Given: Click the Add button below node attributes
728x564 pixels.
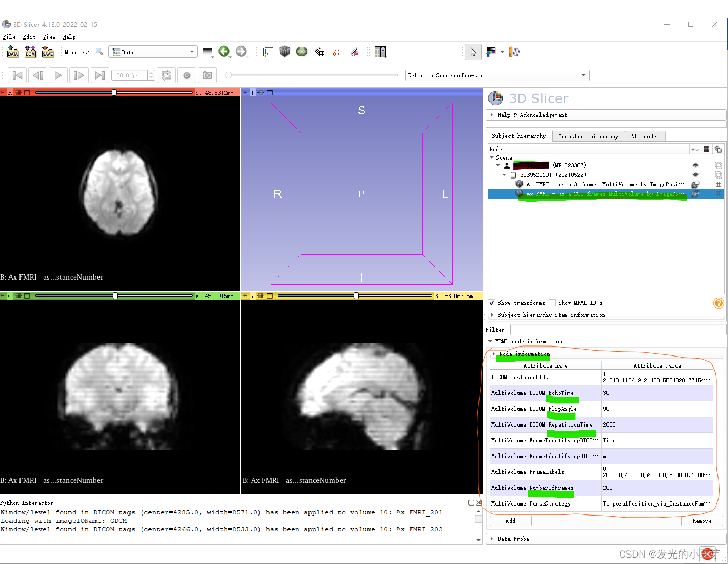Looking at the screenshot, I should (510, 520).
